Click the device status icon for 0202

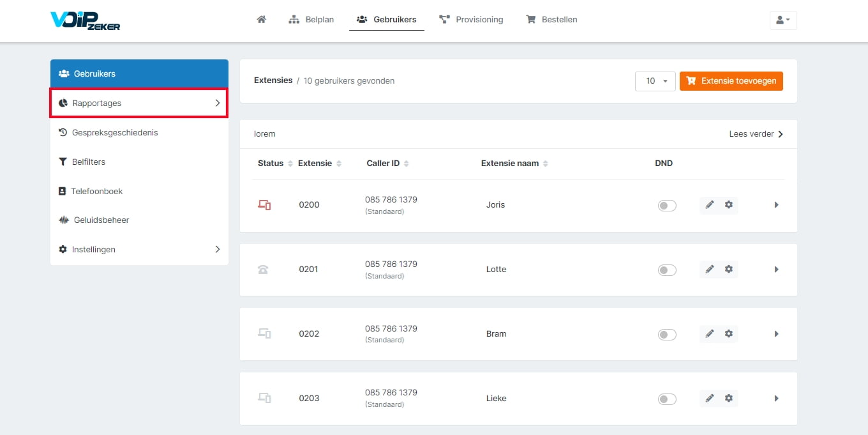point(264,333)
